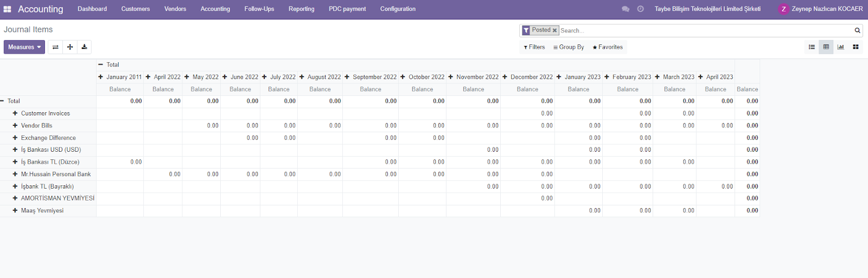This screenshot has height=278, width=868.
Task: Download the pivot as xlsx icon
Action: pyautogui.click(x=84, y=47)
